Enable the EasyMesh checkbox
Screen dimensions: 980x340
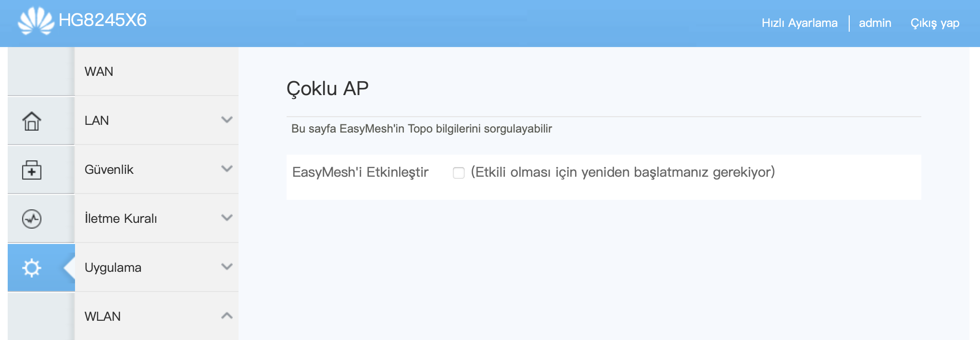tap(459, 173)
